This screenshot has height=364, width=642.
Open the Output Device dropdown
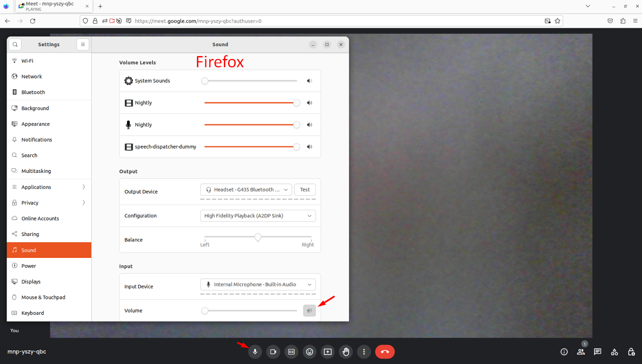[246, 189]
